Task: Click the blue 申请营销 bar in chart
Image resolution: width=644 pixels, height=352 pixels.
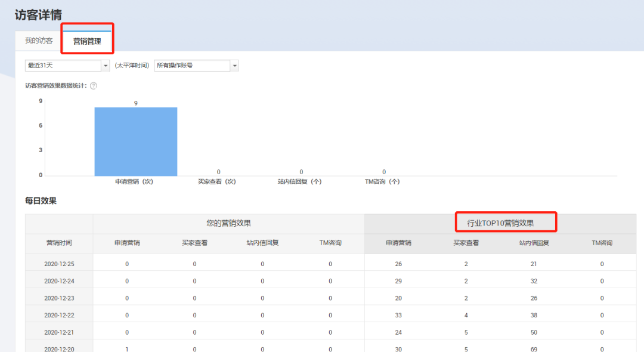Action: [136, 142]
